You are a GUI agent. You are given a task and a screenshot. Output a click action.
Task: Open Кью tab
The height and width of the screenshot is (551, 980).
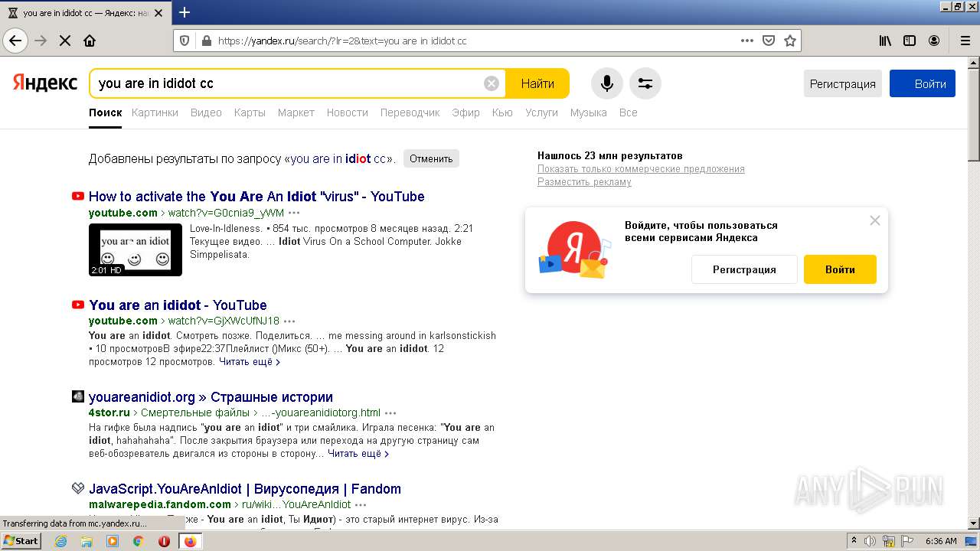click(x=502, y=112)
